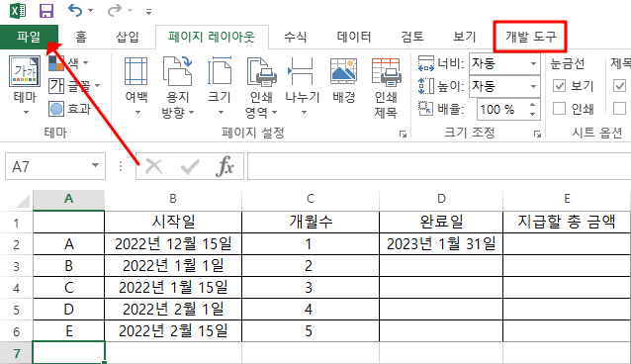Open the 나누기 page breaks menu
Viewport: 631px width, 364px height.
point(303,86)
